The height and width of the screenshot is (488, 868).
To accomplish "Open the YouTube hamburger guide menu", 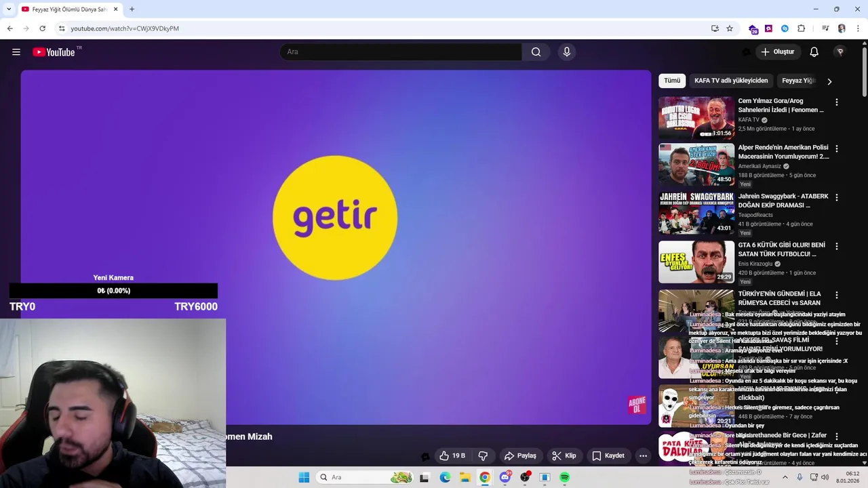I will point(16,52).
